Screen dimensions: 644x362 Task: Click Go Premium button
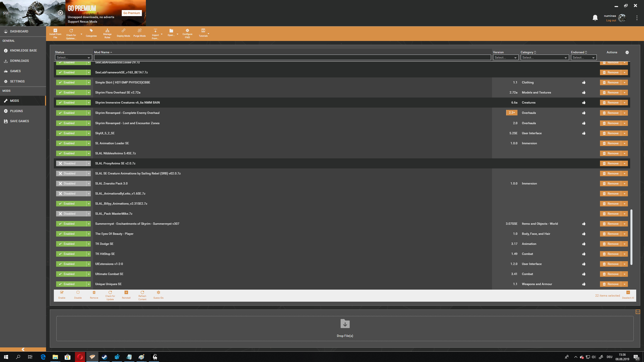pyautogui.click(x=131, y=13)
